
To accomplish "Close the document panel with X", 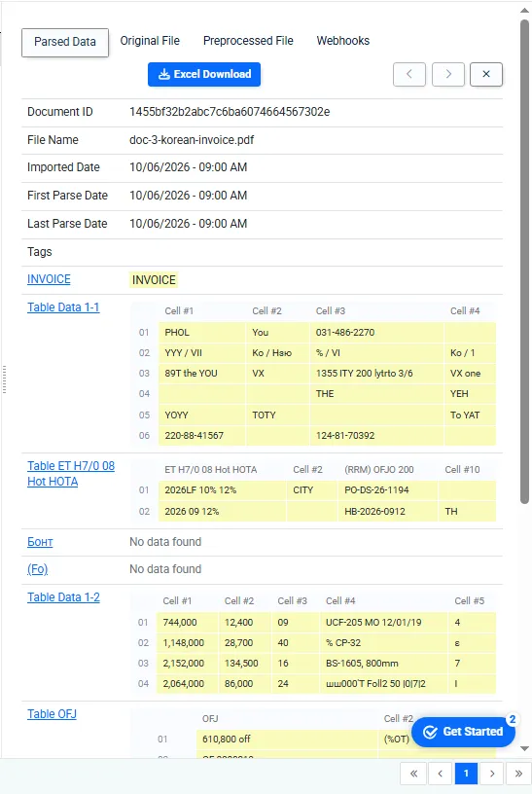I will coord(486,74).
